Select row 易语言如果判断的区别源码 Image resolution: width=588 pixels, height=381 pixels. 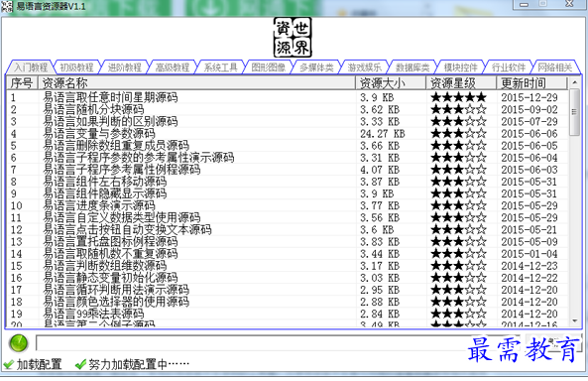[x=288, y=122]
